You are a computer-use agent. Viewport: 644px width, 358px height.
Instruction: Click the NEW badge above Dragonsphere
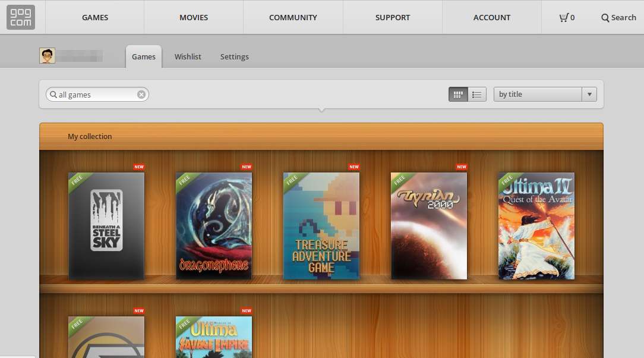(247, 167)
